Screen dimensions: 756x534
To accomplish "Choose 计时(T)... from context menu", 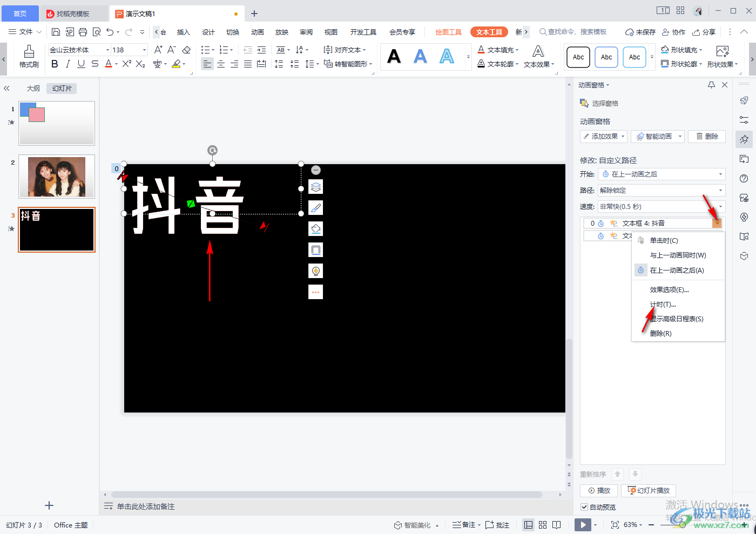I will click(x=663, y=305).
